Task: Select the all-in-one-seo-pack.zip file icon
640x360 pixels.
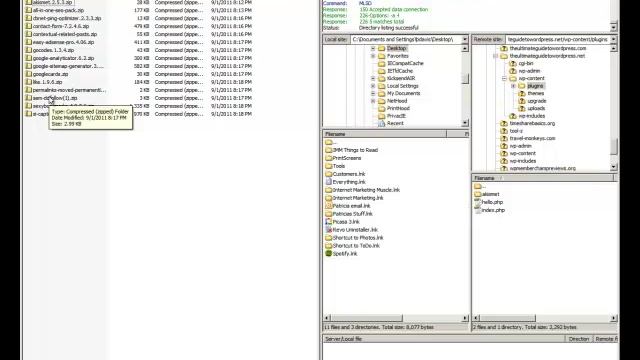Action: pos(29,10)
